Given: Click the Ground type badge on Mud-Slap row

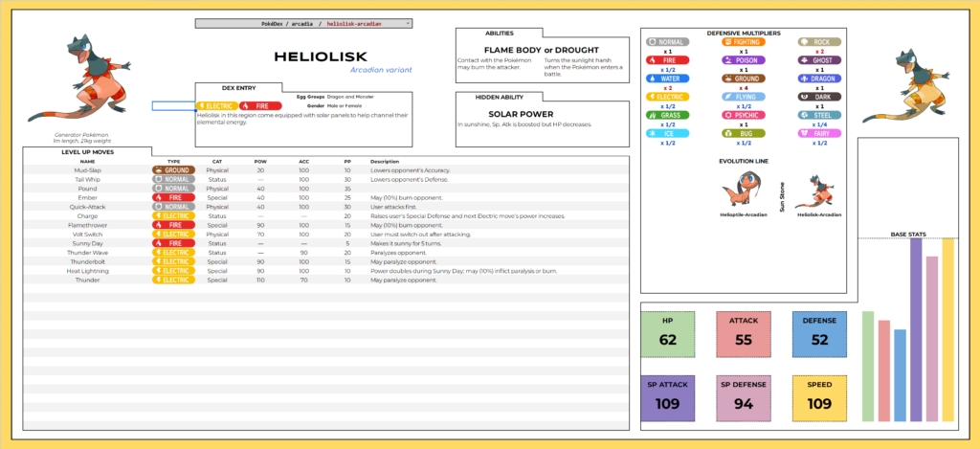Looking at the screenshot, I should (x=174, y=170).
